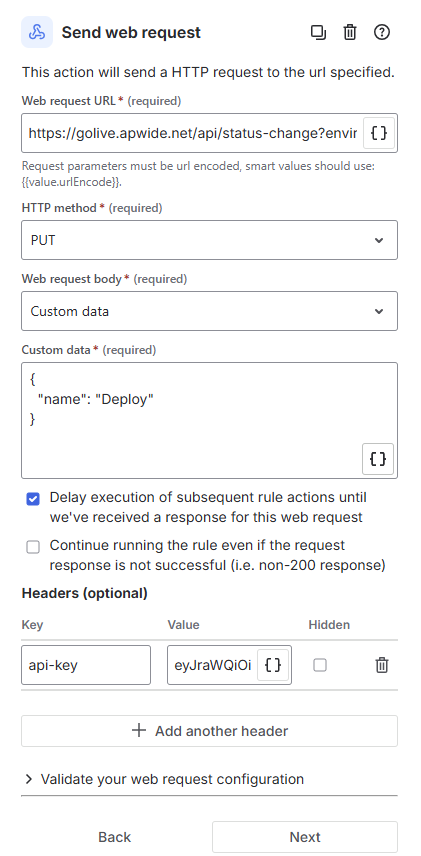Viewport: 421px width, 856px height.
Task: Open help with question mark icon
Action: pyautogui.click(x=382, y=32)
